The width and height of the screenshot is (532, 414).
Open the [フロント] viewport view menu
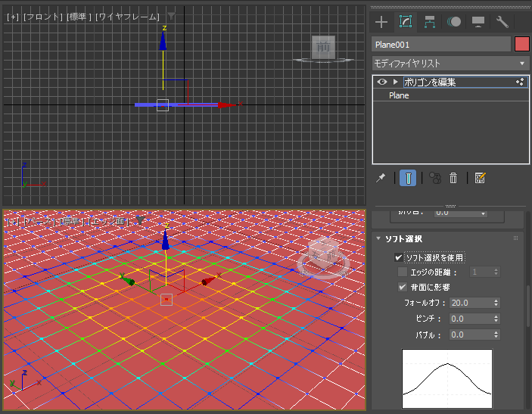coord(43,17)
